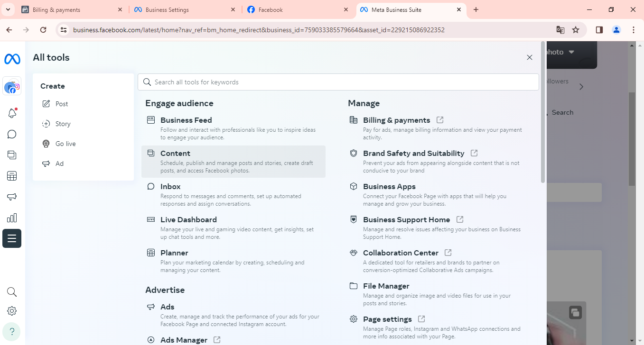Screen dimensions: 644x345
Task: Click the browser address bar URL
Action: coord(259,30)
